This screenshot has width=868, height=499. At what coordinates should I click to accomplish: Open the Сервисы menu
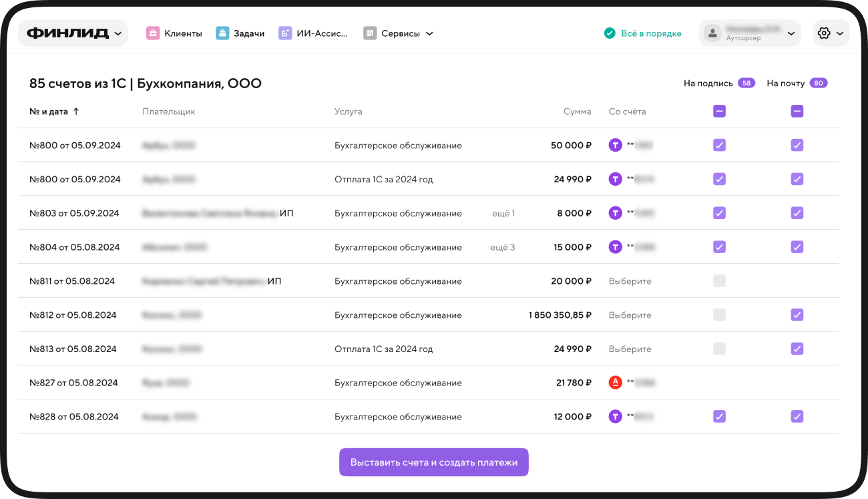[x=399, y=33]
